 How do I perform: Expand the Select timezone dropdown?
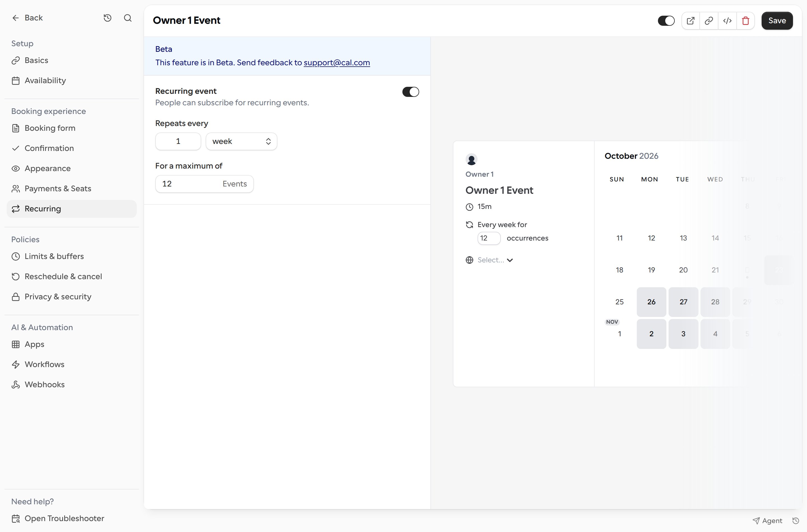495,260
